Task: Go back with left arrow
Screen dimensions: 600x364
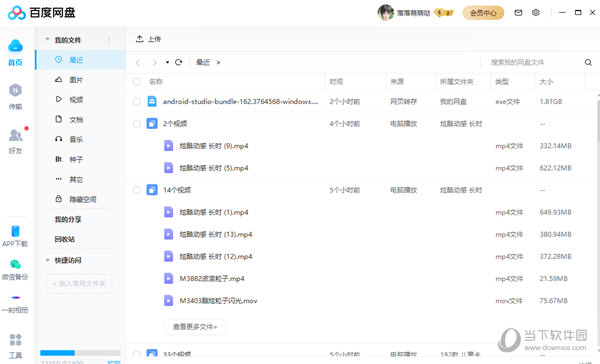Action: [x=138, y=62]
